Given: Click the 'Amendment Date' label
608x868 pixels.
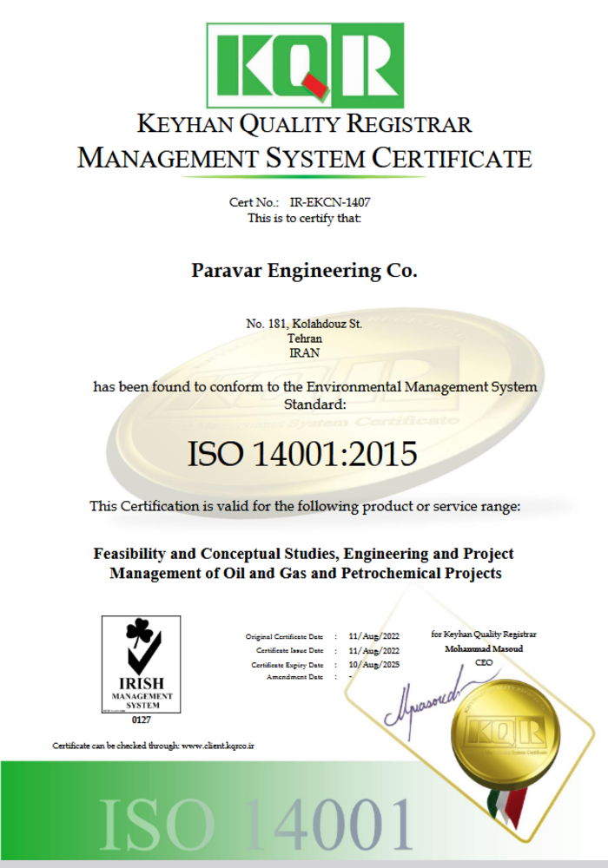Looking at the screenshot, I should pyautogui.click(x=295, y=677).
